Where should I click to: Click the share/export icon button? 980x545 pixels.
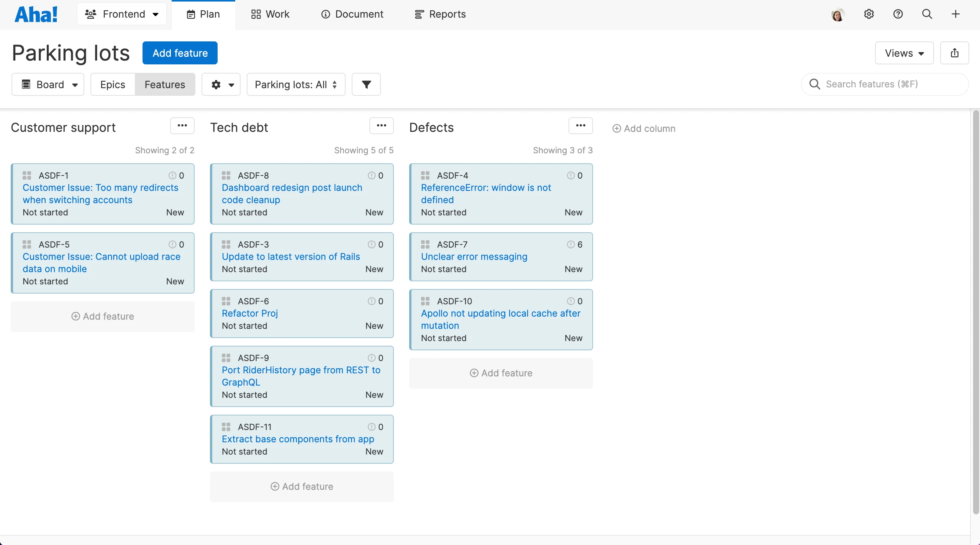954,53
